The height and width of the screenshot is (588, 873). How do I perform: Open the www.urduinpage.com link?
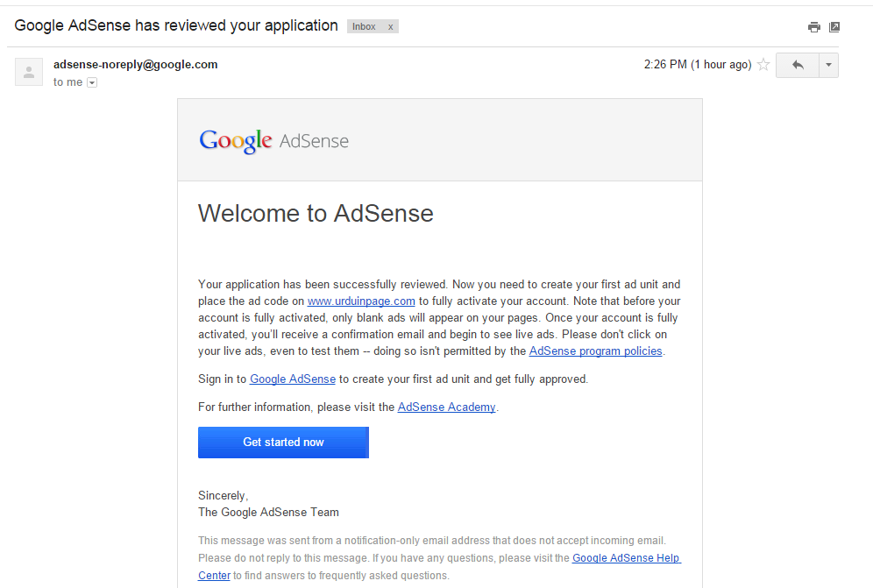click(361, 301)
